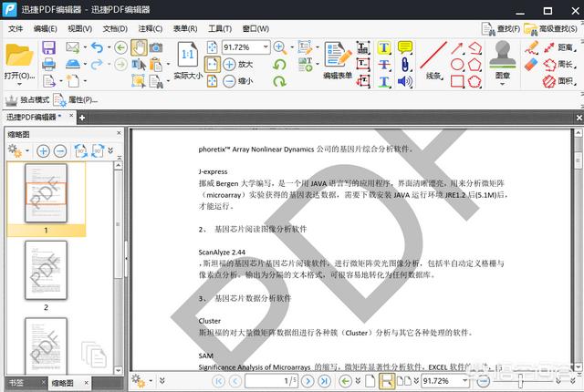Close the 缩略图 panel header X
The image size is (584, 392).
(x=119, y=133)
